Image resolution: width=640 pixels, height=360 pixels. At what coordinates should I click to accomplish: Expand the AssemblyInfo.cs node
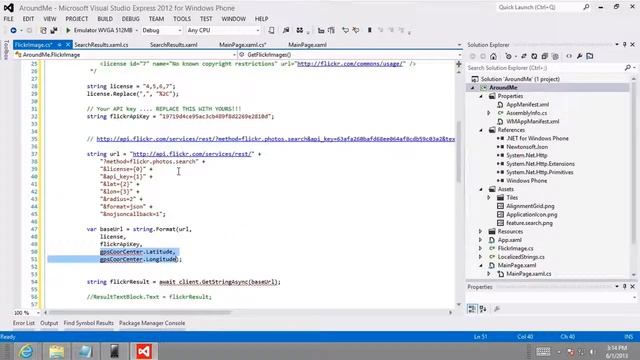click(489, 113)
